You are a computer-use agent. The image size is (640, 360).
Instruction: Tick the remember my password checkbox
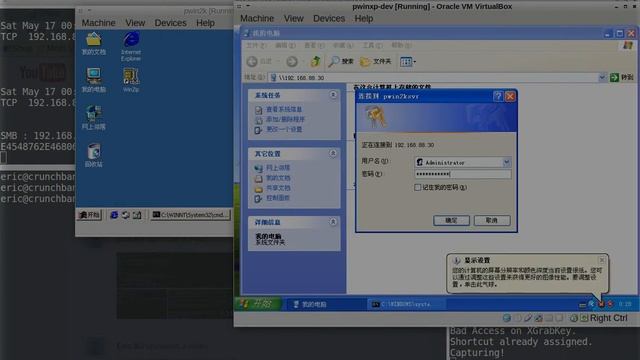(417, 187)
